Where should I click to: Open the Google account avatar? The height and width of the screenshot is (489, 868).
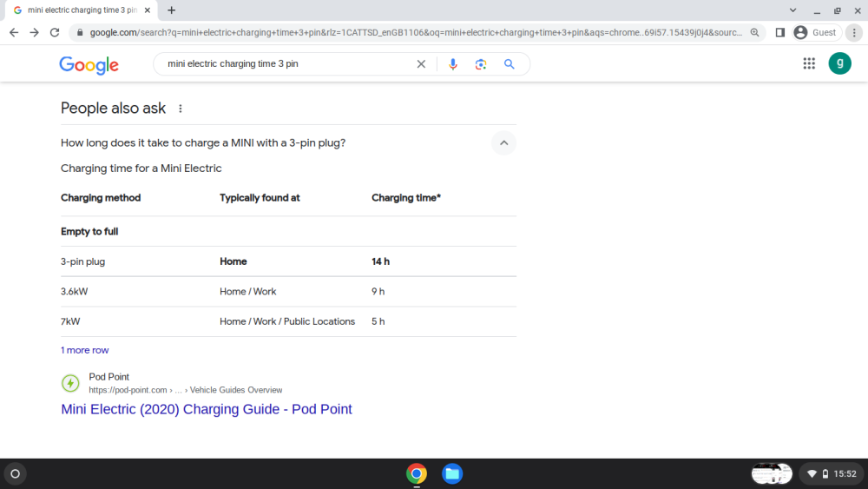pos(839,63)
